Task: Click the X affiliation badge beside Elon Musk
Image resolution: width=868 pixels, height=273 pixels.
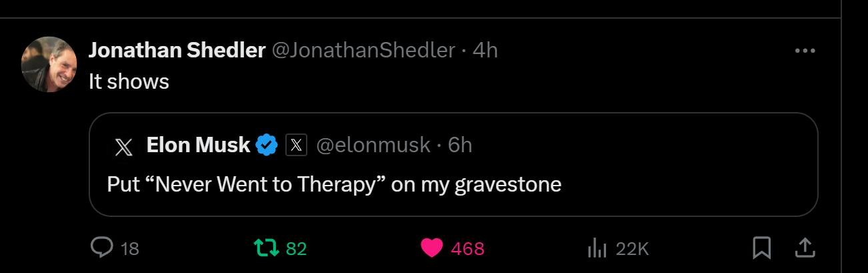Action: 296,145
